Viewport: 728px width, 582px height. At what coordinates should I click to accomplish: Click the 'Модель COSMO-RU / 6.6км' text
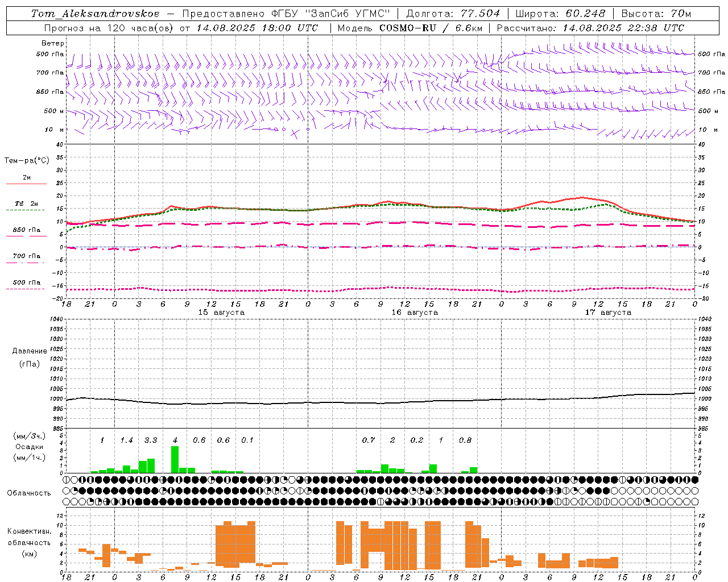tap(409, 28)
